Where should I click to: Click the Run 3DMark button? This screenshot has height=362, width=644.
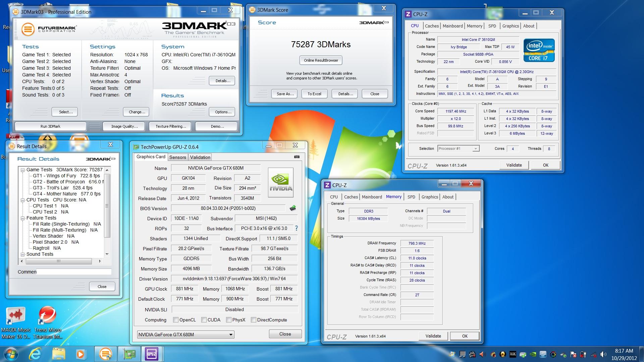[50, 126]
